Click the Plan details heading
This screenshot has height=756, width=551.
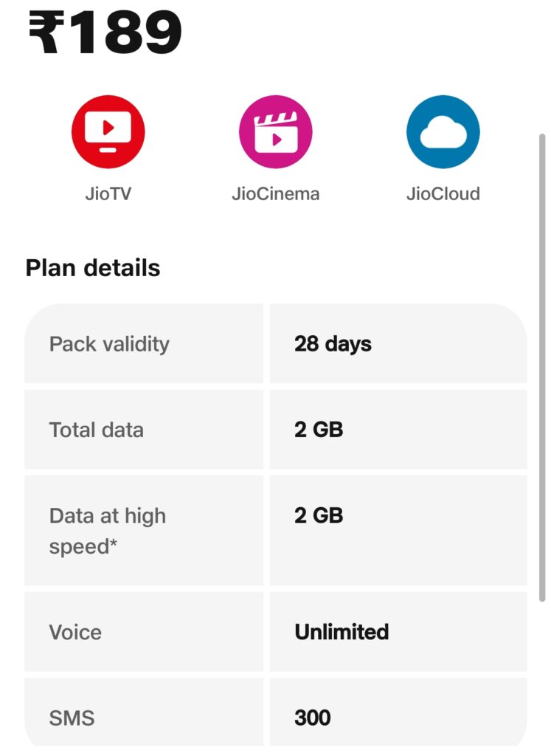[92, 267]
